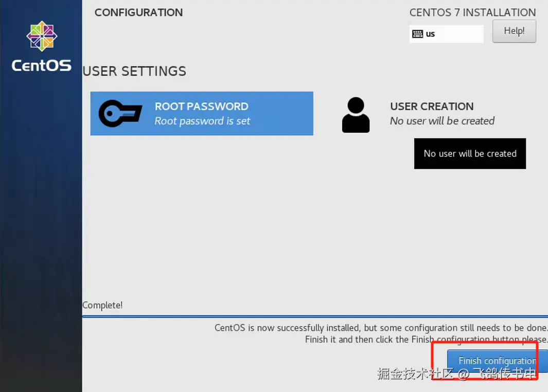Click the Finish configuration button
The image size is (548, 392).
498,361
